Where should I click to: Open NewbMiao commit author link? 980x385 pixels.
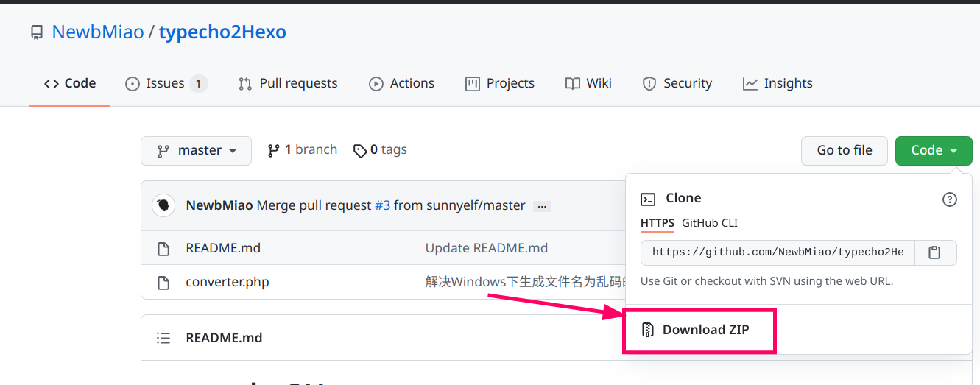[x=219, y=205]
